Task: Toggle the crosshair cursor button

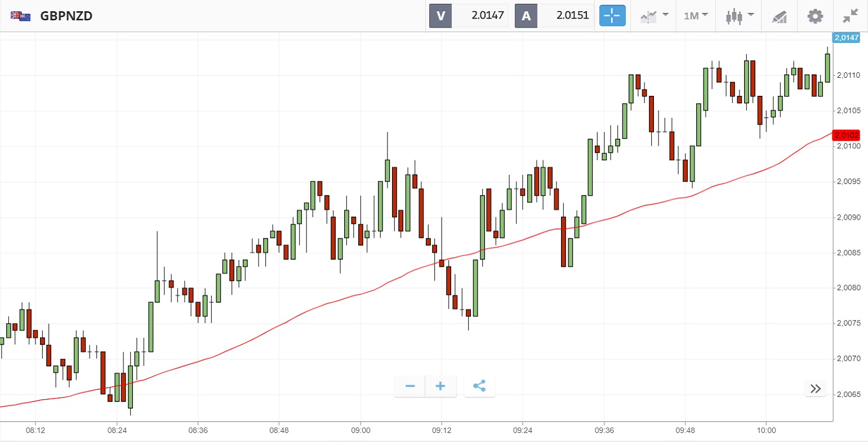Action: 612,16
